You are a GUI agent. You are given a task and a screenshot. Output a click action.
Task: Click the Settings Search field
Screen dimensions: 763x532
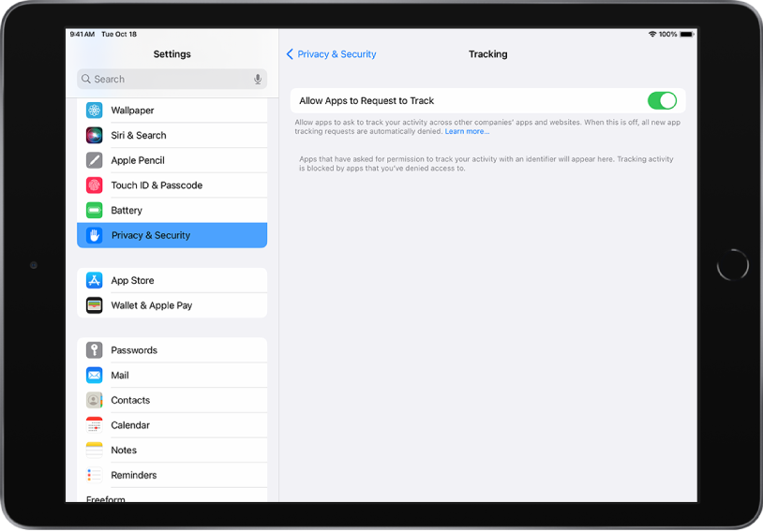coord(172,79)
